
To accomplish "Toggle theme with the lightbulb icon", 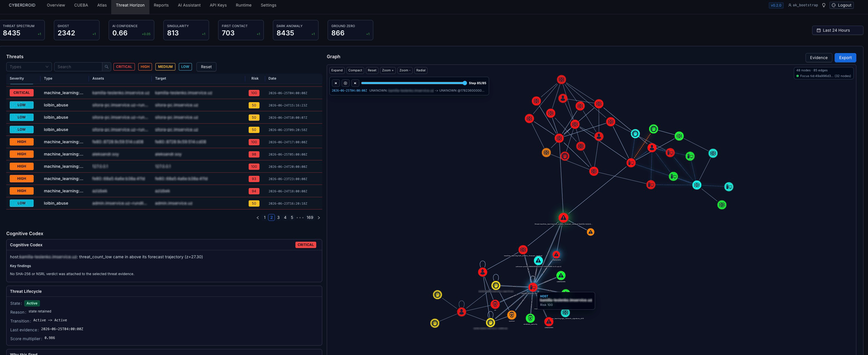I will [x=824, y=5].
